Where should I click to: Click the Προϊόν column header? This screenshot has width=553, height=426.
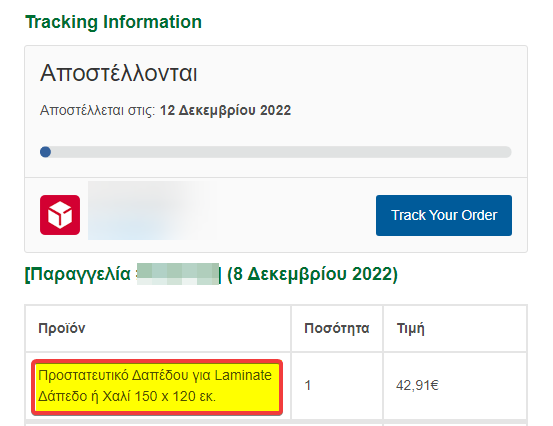62,328
